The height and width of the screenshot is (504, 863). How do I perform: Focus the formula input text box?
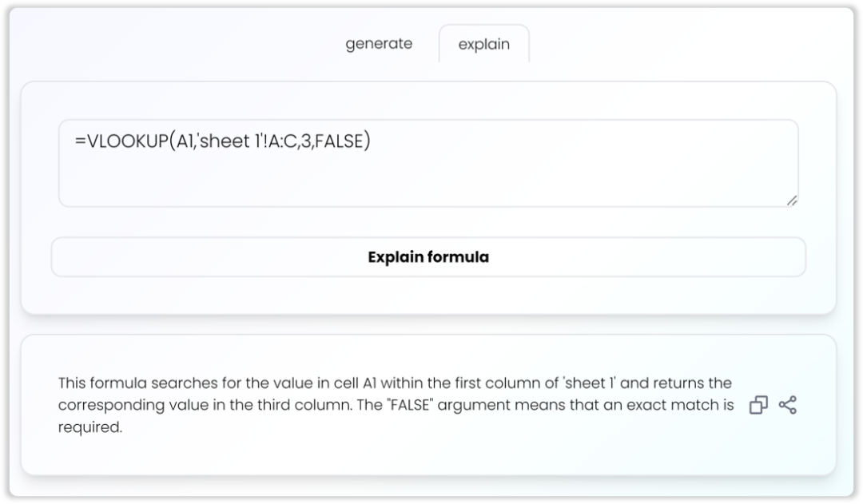[428, 163]
